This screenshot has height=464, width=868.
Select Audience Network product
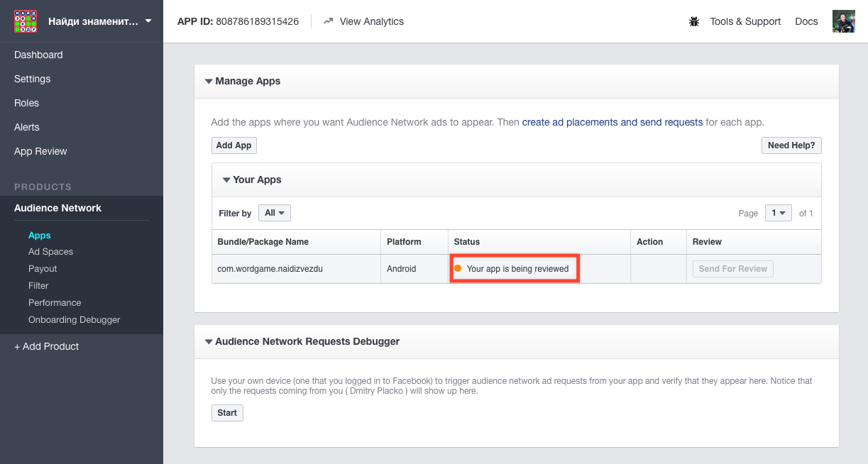tap(57, 208)
